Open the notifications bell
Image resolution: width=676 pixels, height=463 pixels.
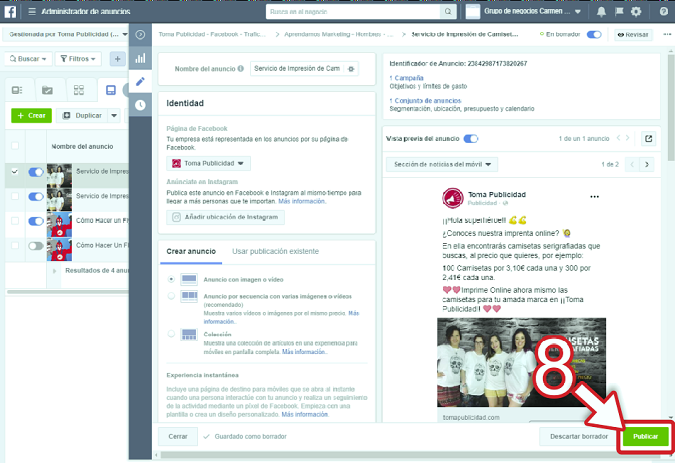click(x=601, y=12)
